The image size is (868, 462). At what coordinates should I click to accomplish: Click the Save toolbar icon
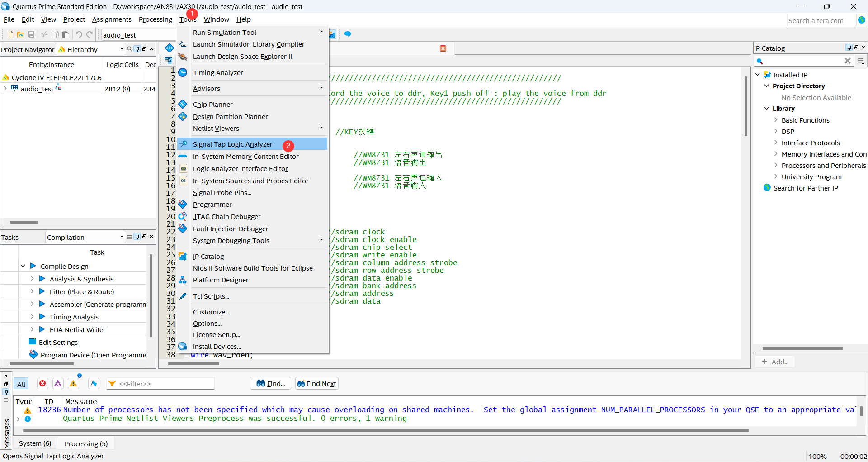click(31, 34)
